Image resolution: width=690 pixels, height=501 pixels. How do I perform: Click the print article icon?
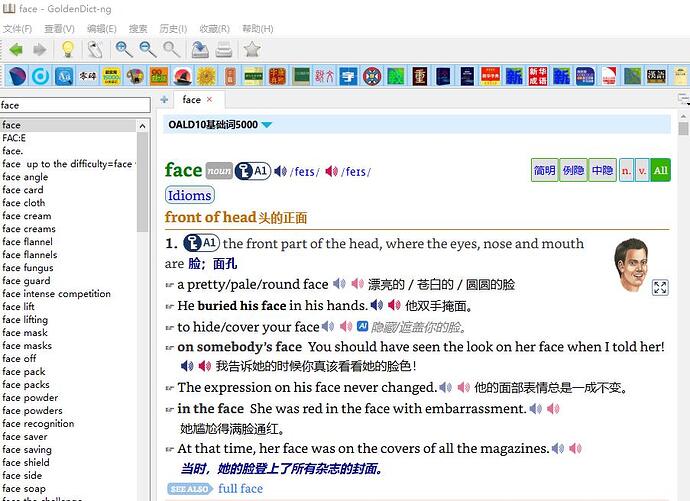click(x=225, y=49)
